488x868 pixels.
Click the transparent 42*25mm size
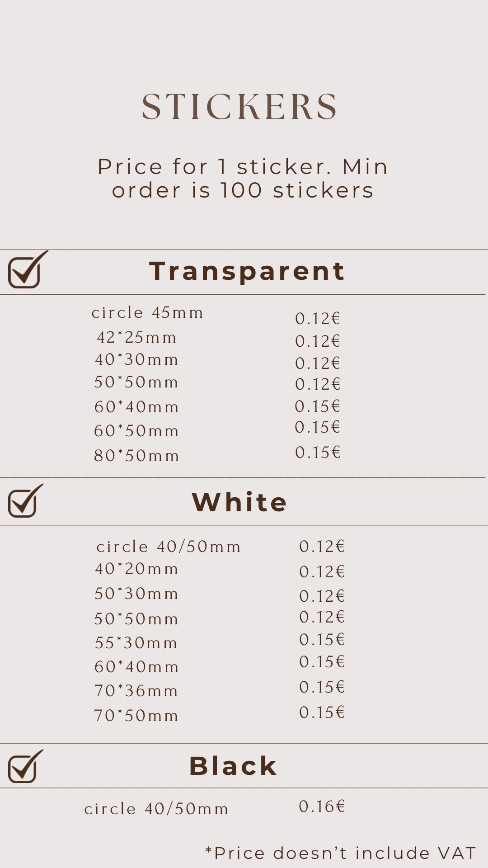point(136,337)
